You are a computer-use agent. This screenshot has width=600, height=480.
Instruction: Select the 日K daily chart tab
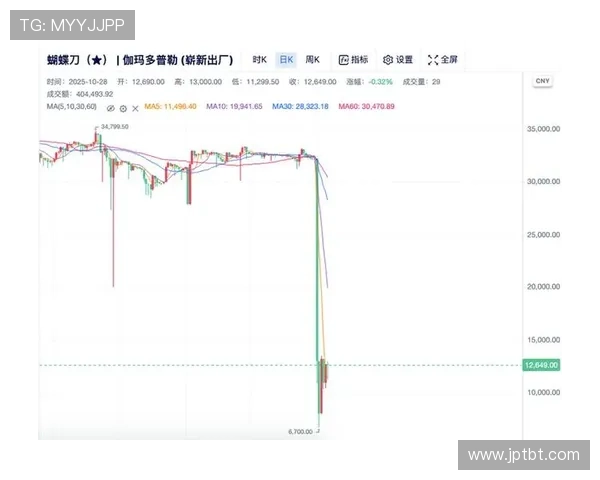point(286,60)
